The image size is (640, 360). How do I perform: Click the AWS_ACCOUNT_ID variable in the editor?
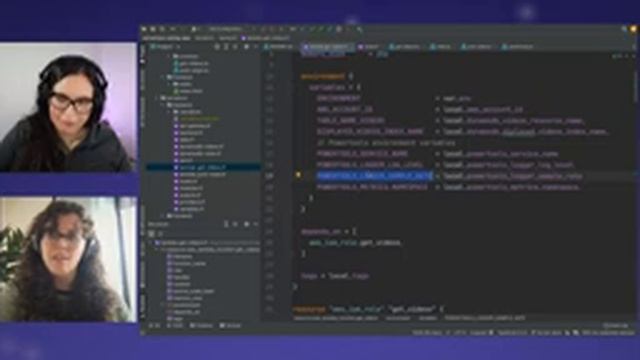point(345,109)
